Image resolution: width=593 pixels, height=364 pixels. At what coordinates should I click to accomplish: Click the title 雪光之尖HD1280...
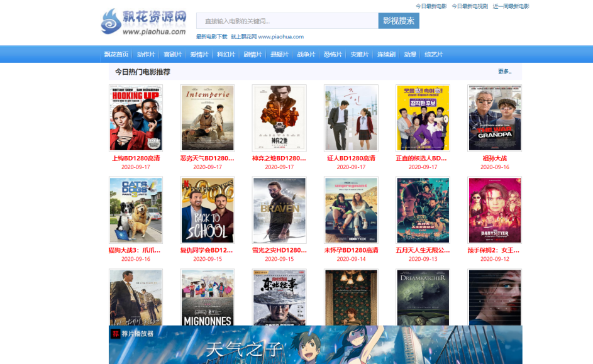coord(279,250)
